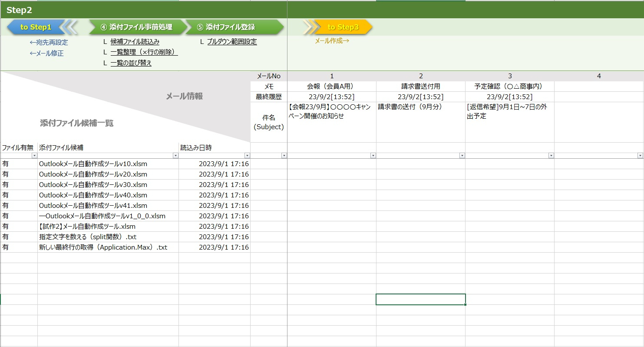Go back via ←宛先再設定 link
The image size is (644, 347).
pyautogui.click(x=49, y=43)
